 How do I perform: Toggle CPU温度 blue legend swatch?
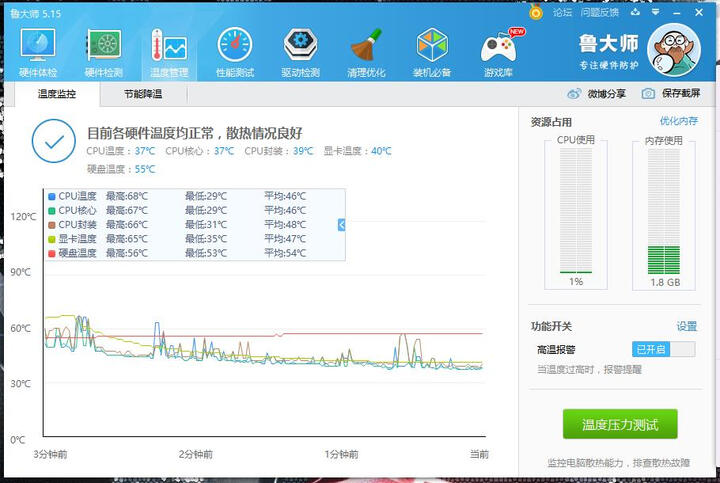(52, 197)
